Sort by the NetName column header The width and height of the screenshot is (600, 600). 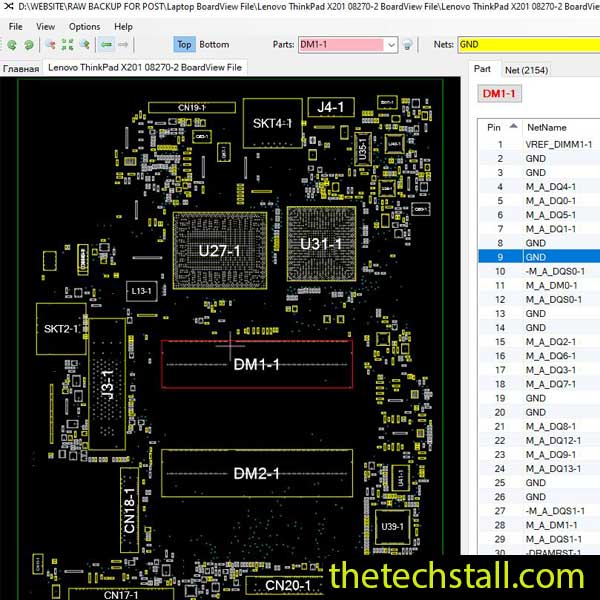coord(561,127)
